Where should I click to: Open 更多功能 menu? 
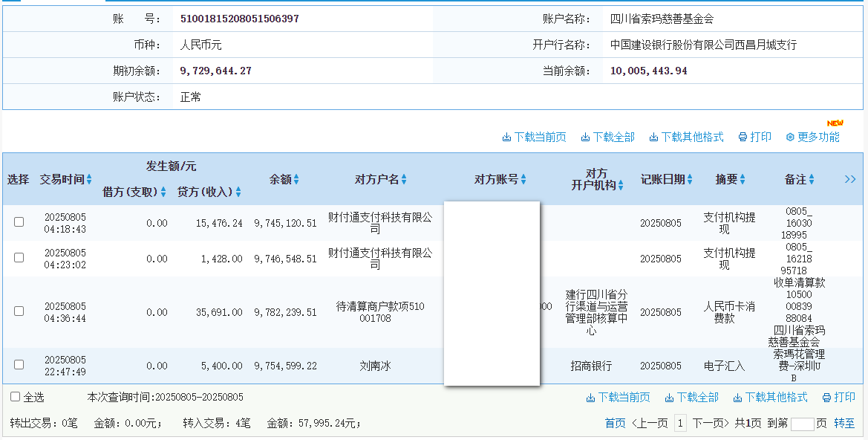point(812,137)
